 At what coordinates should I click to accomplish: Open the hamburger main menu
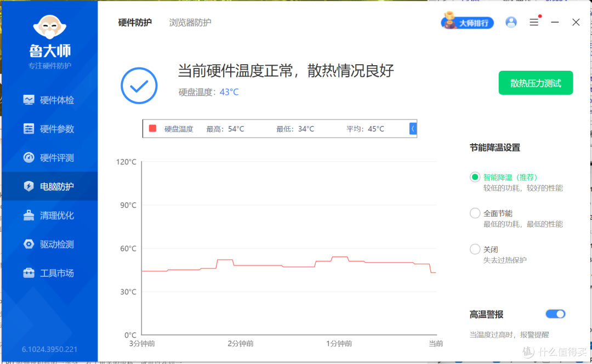coord(534,22)
